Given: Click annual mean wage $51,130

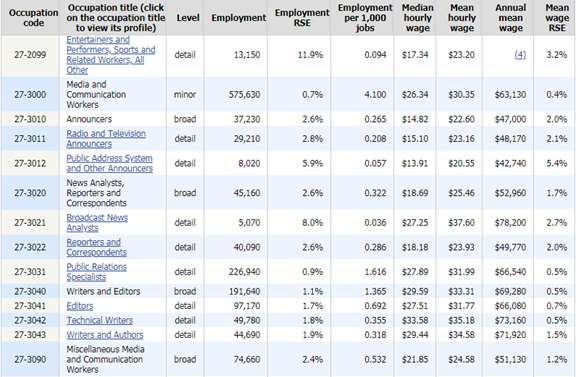Looking at the screenshot, I should pos(510,359).
